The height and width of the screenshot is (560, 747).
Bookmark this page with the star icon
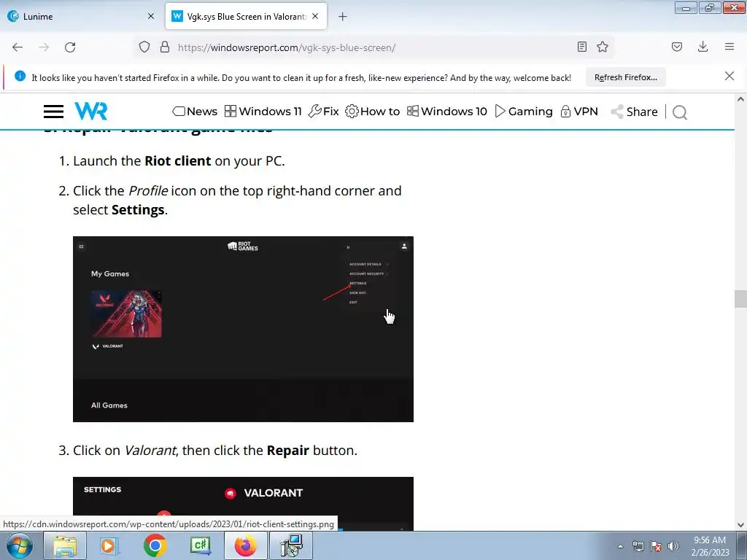(603, 47)
